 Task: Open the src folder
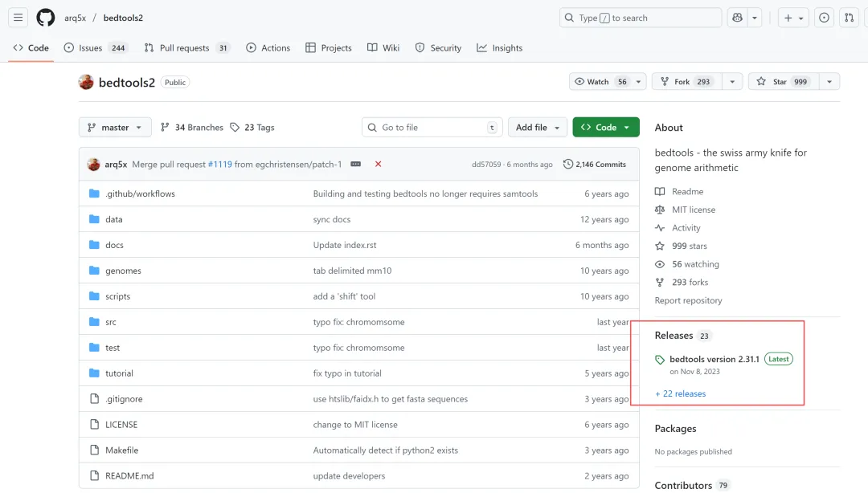point(111,322)
